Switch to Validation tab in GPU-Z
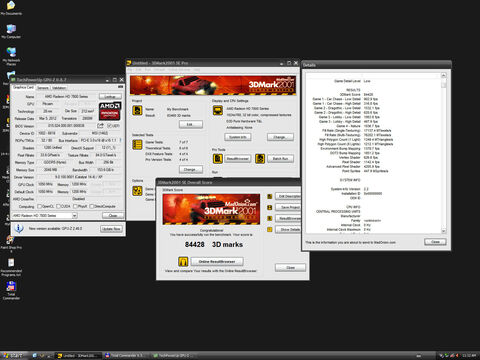Screen dimensions: 480x360 click(59, 88)
